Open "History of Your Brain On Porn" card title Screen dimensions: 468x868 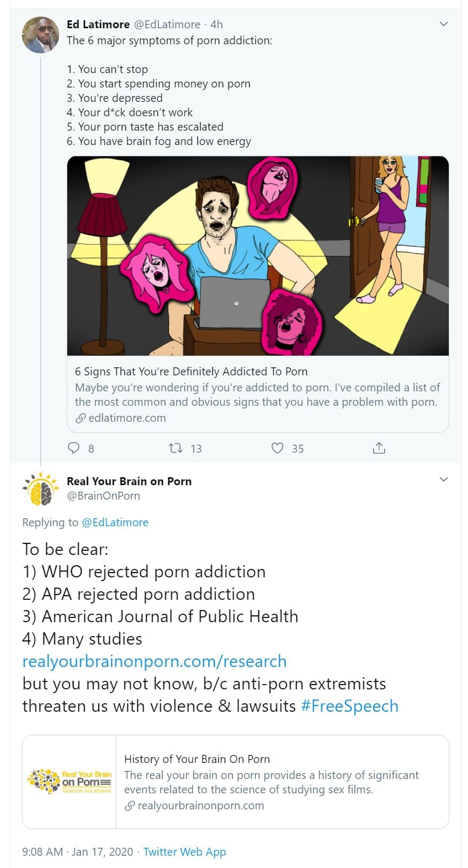tap(197, 759)
